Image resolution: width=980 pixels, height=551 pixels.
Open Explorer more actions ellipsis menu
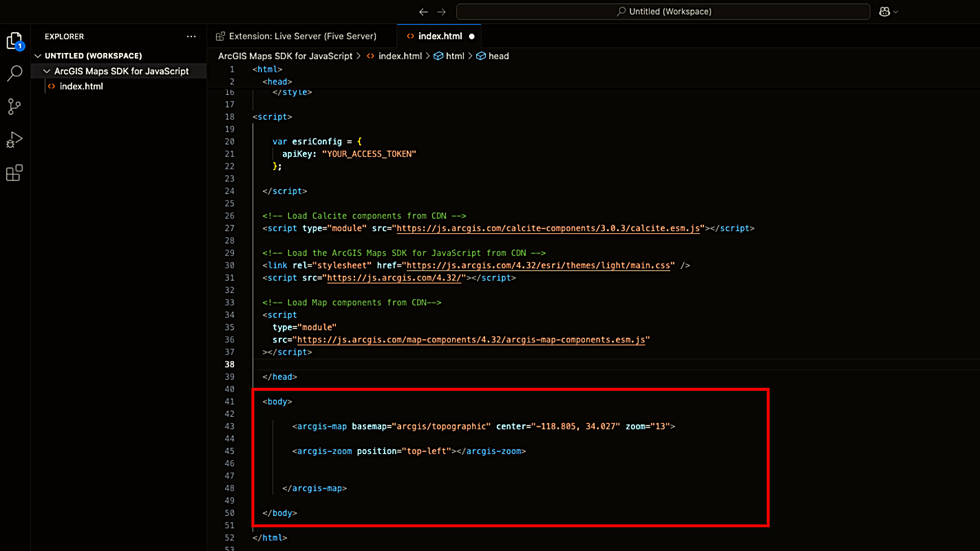point(191,36)
